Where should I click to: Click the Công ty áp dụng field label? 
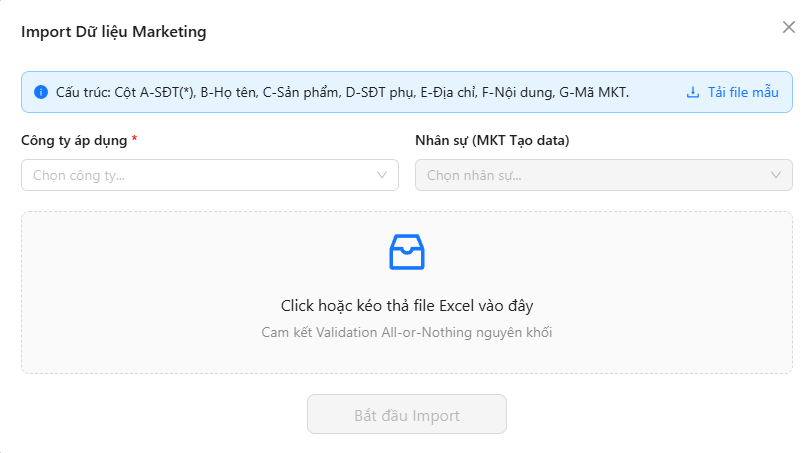click(74, 141)
